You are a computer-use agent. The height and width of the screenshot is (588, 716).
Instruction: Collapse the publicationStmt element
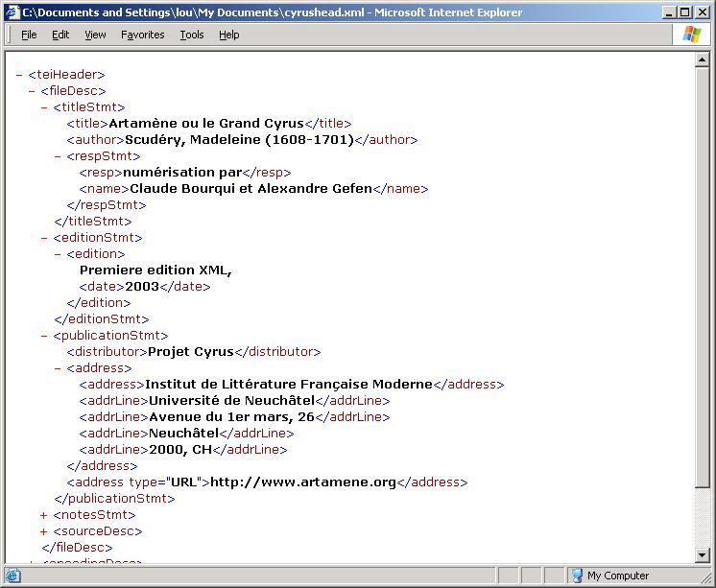coord(44,336)
